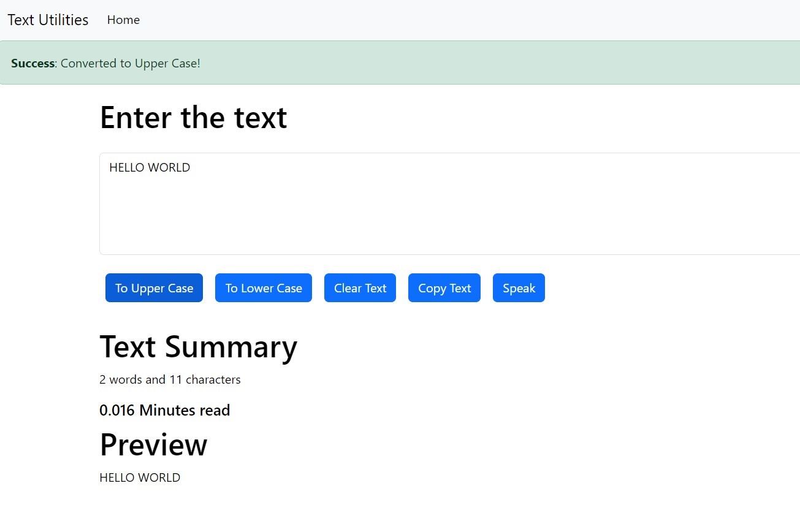Click the Preview heading
The height and width of the screenshot is (532, 800).
[x=153, y=445]
